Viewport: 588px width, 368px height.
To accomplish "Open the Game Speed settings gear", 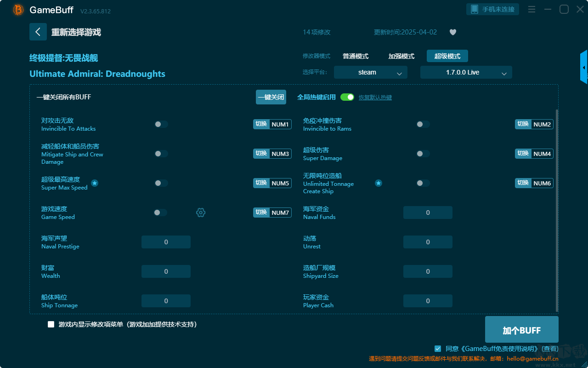I will coord(201,213).
